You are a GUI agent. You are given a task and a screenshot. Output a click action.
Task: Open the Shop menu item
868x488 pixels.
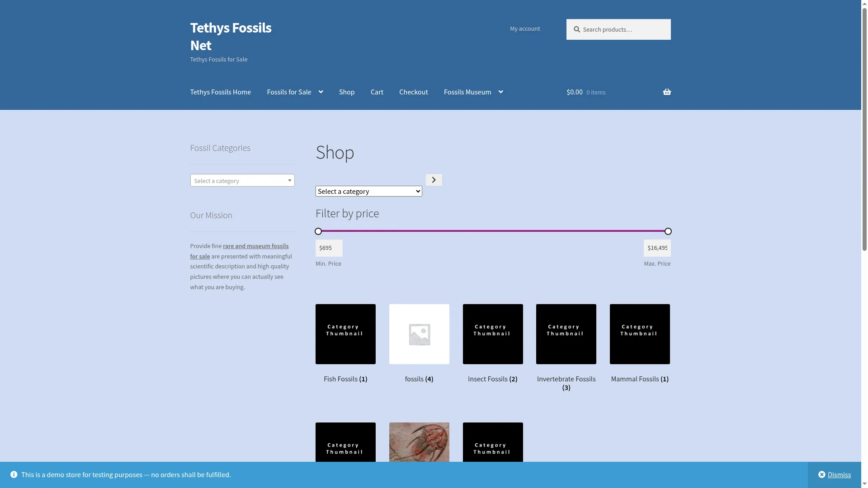(x=347, y=92)
